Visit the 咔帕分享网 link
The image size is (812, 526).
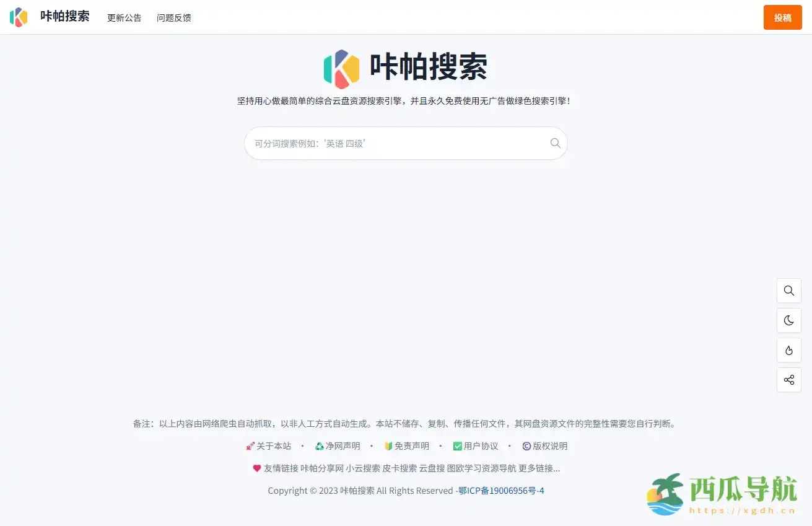coord(320,468)
